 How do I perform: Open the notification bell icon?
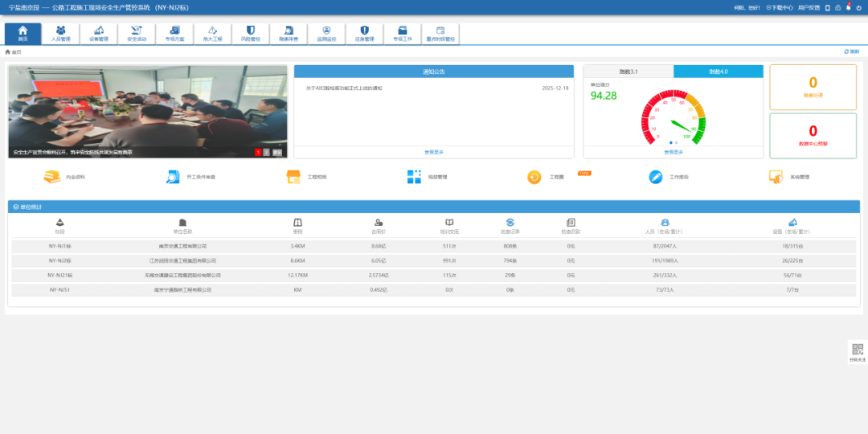pos(848,8)
